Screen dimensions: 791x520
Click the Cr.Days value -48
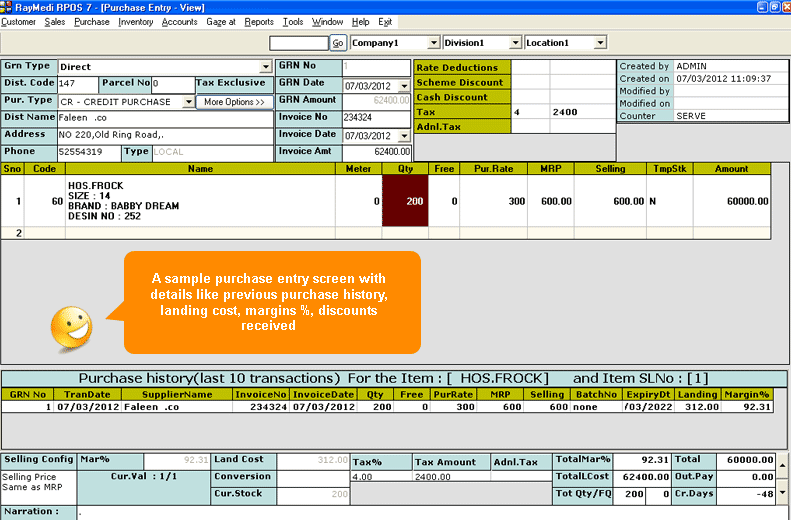click(745, 494)
